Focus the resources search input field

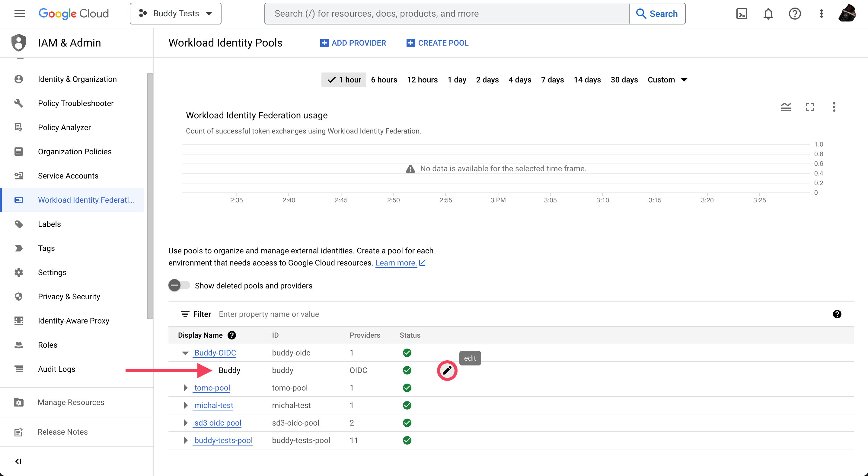coord(446,14)
